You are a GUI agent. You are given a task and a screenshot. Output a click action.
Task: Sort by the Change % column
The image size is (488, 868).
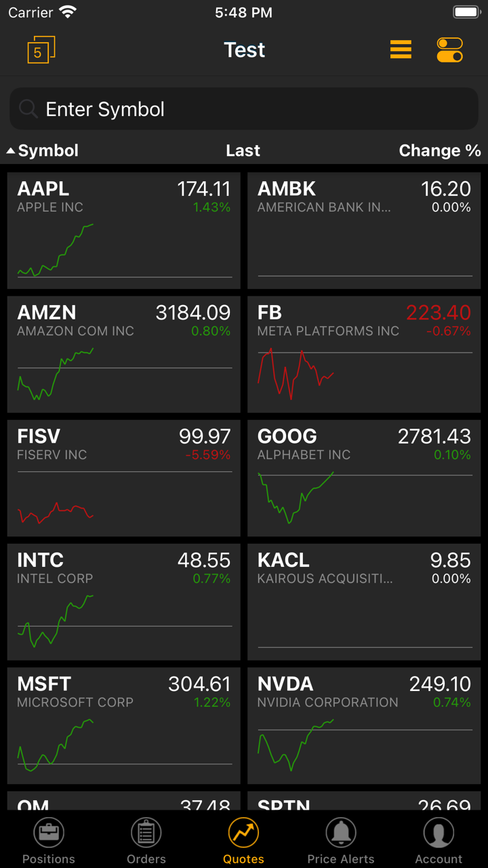click(x=439, y=151)
